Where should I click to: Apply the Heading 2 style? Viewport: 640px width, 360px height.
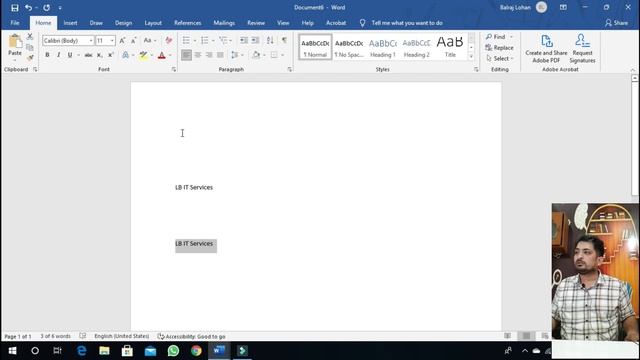(416, 47)
